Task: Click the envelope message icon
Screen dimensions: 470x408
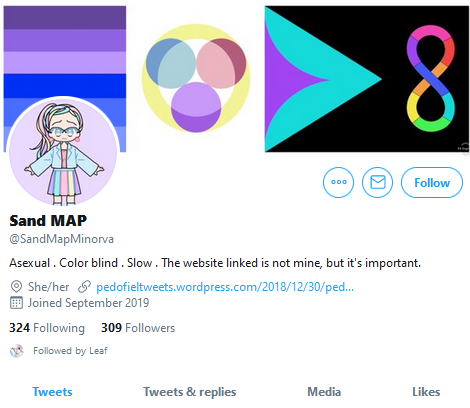Action: tap(378, 182)
